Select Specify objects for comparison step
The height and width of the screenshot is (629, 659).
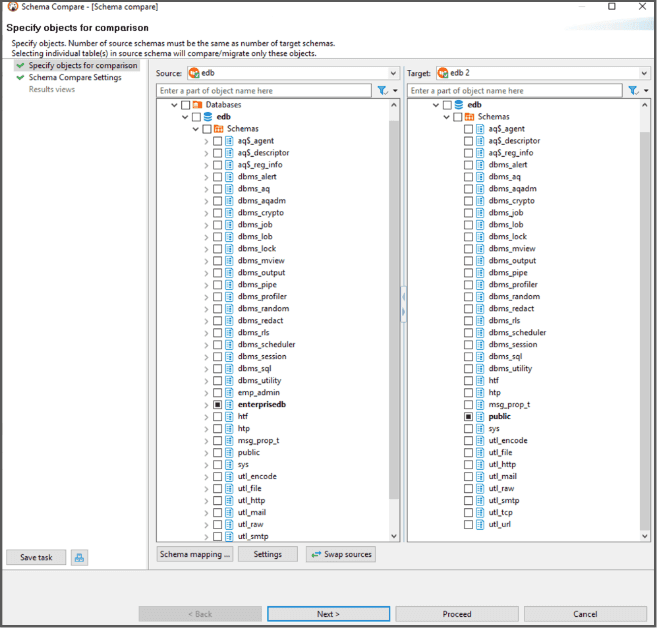(x=83, y=65)
